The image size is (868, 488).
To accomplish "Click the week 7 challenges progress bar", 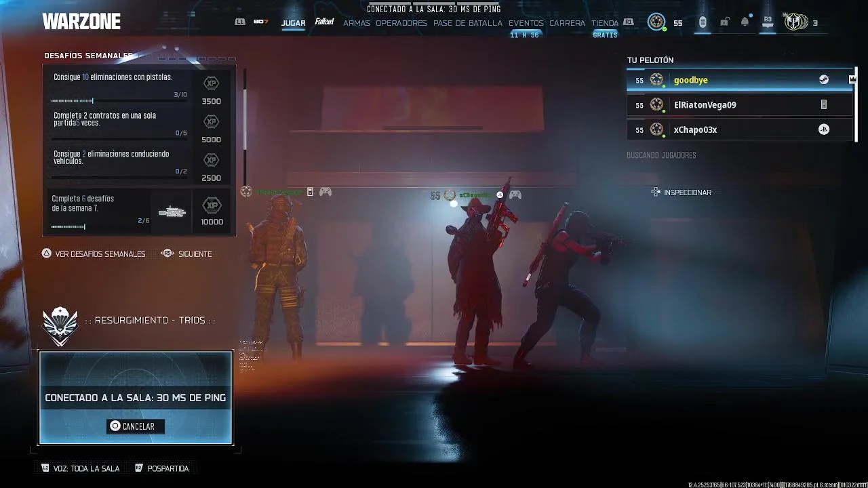I will [100, 227].
